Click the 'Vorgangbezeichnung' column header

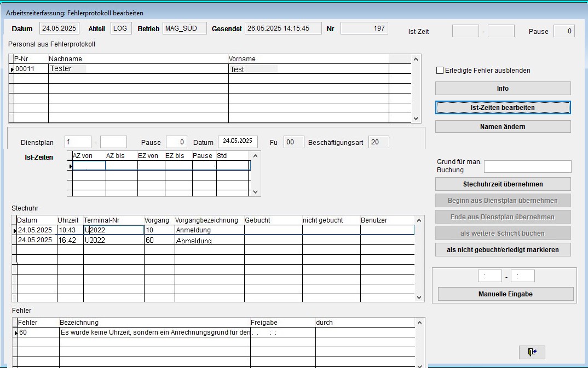(x=209, y=220)
